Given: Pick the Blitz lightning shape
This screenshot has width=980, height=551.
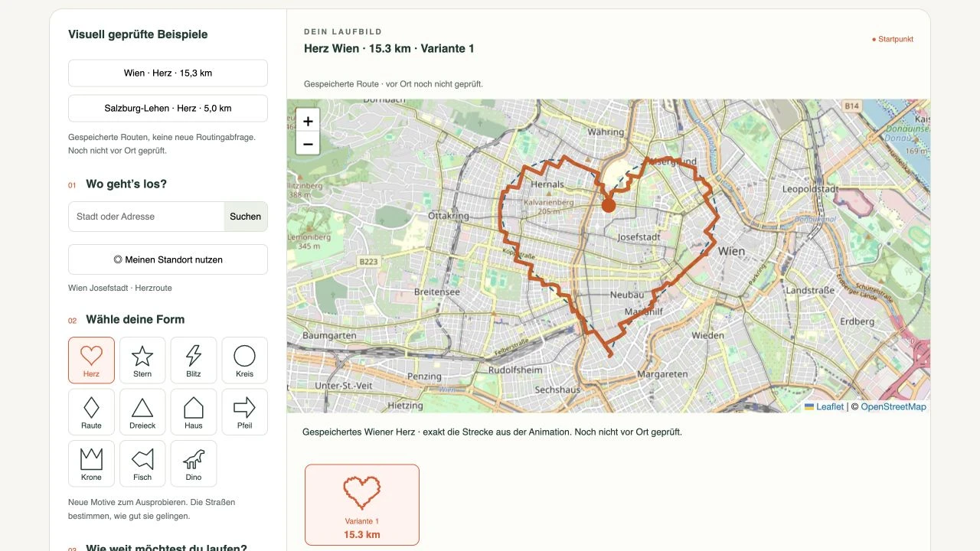Looking at the screenshot, I should click(194, 360).
